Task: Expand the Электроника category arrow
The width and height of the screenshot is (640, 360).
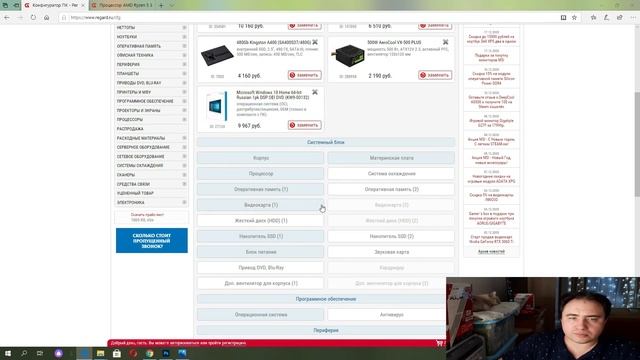Action: [x=184, y=202]
